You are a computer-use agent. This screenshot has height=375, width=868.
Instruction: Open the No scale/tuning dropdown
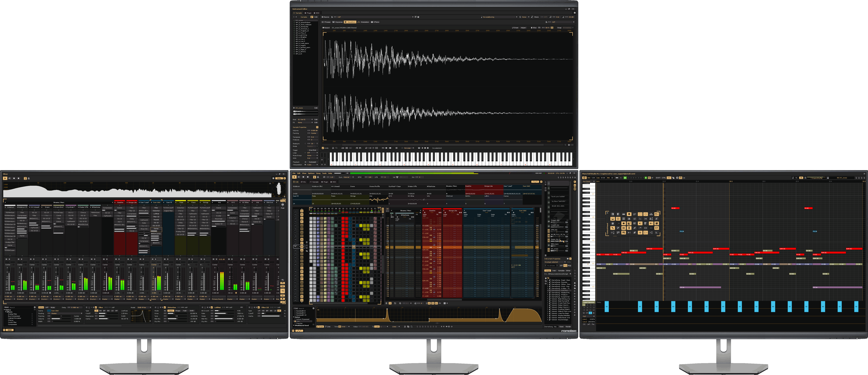click(x=500, y=17)
